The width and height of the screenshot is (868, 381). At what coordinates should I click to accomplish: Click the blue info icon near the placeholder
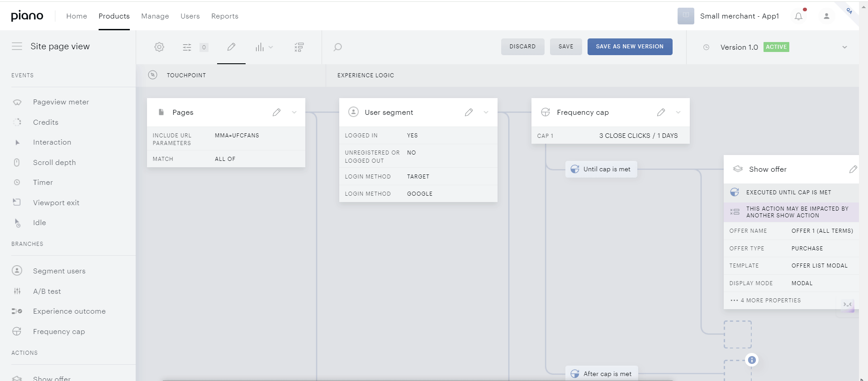point(752,360)
